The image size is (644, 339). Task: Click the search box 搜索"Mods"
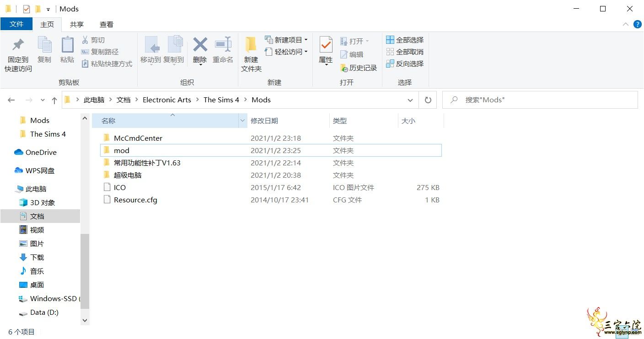540,100
